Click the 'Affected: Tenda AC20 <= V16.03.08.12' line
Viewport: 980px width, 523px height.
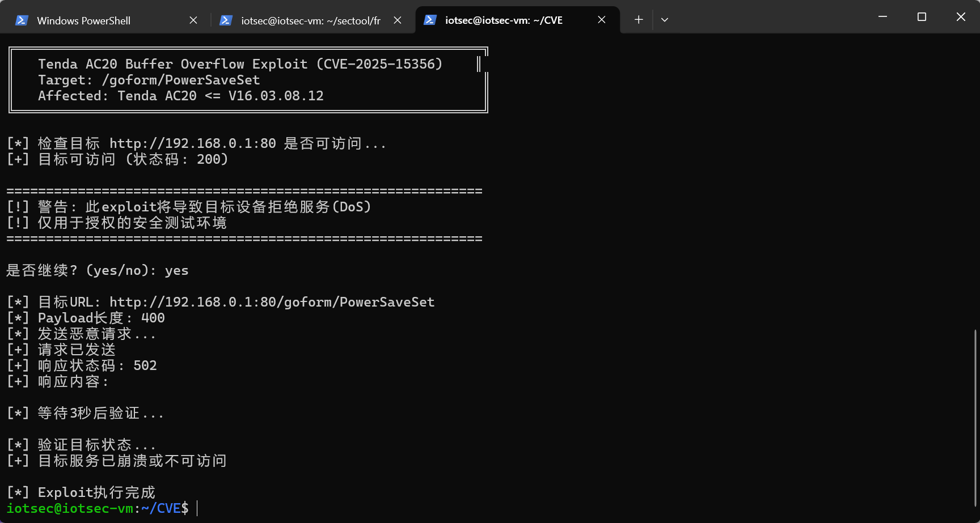click(x=181, y=96)
